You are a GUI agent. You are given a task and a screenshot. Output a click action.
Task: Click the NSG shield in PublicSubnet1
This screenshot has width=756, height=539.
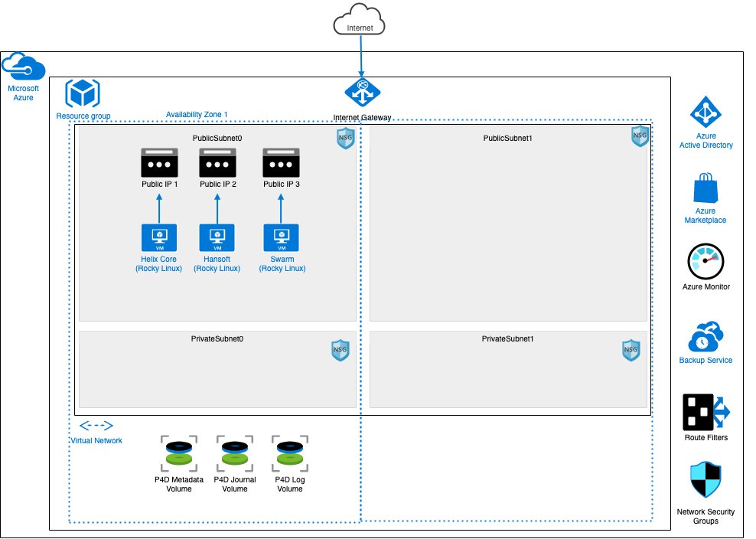tap(640, 136)
